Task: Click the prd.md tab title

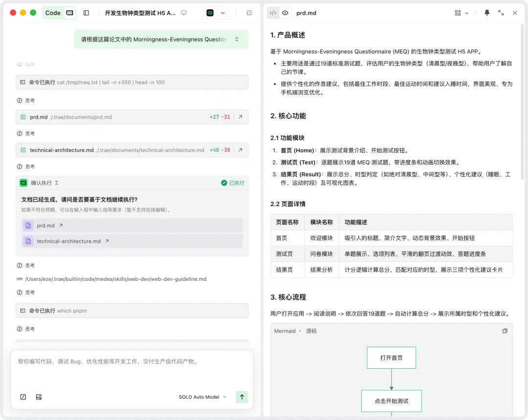Action: click(306, 13)
